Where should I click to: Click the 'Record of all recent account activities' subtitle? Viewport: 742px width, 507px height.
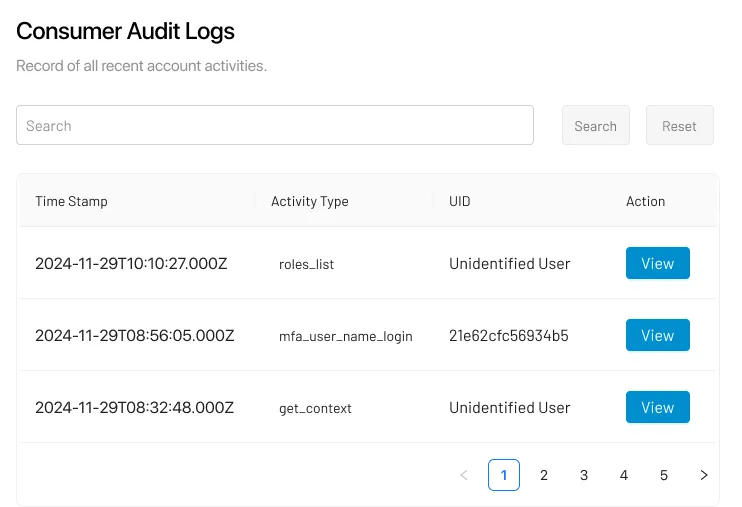coord(141,65)
